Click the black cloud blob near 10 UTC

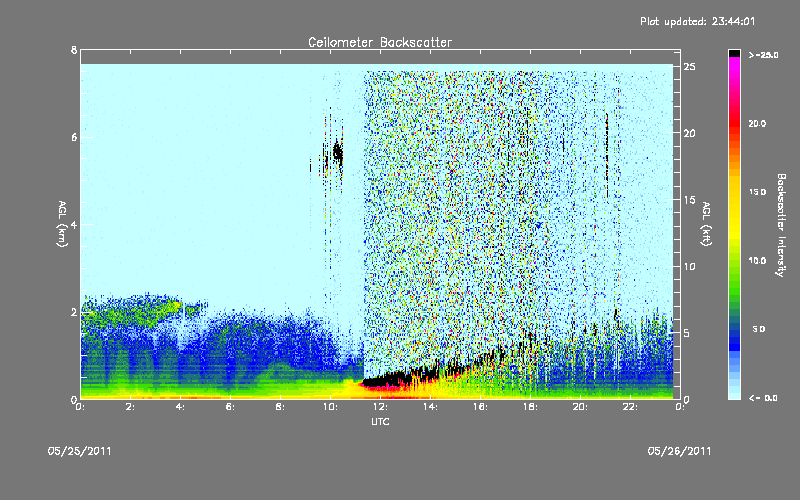[338, 153]
